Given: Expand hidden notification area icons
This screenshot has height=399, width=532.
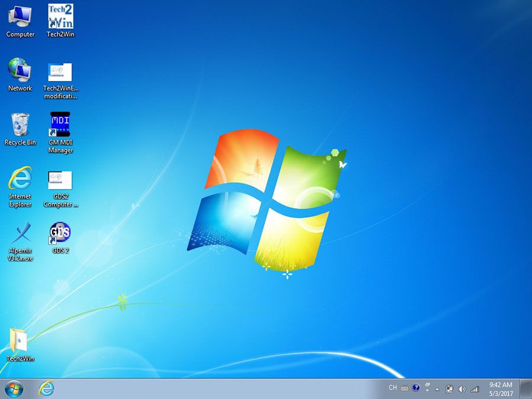Looking at the screenshot, I should click(x=437, y=389).
